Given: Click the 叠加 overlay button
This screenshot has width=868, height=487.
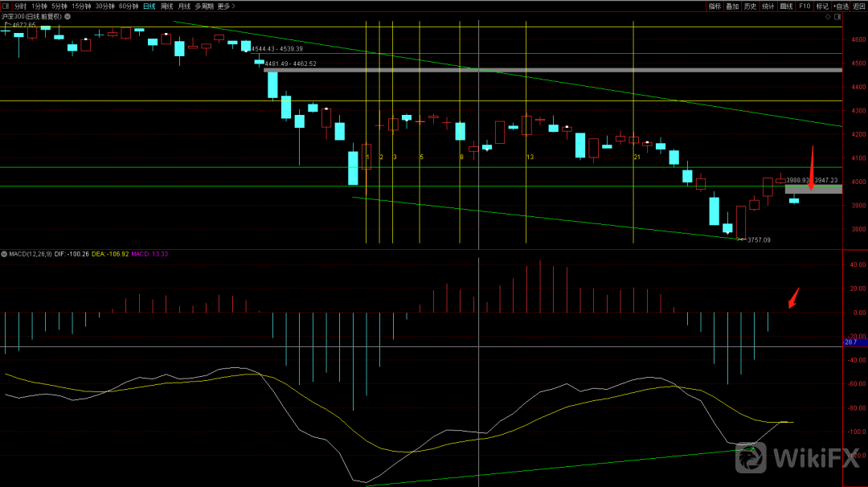Looking at the screenshot, I should click(732, 6).
